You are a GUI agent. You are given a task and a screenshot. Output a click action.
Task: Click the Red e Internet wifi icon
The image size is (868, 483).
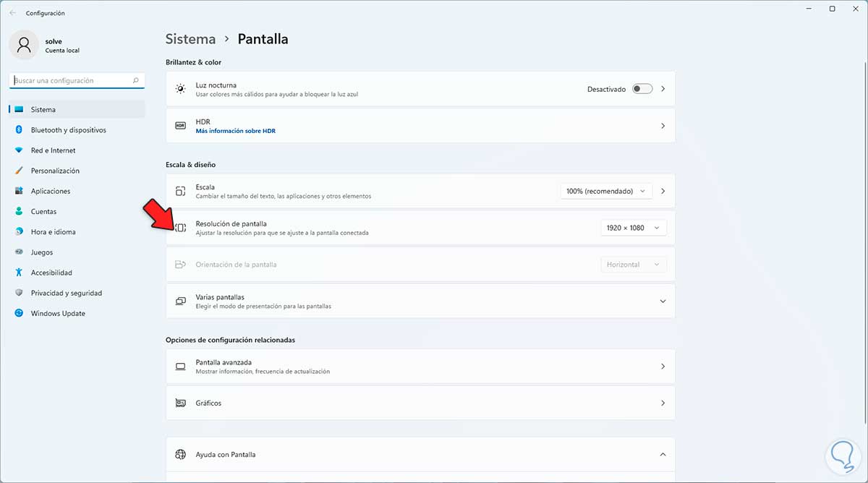pos(19,150)
